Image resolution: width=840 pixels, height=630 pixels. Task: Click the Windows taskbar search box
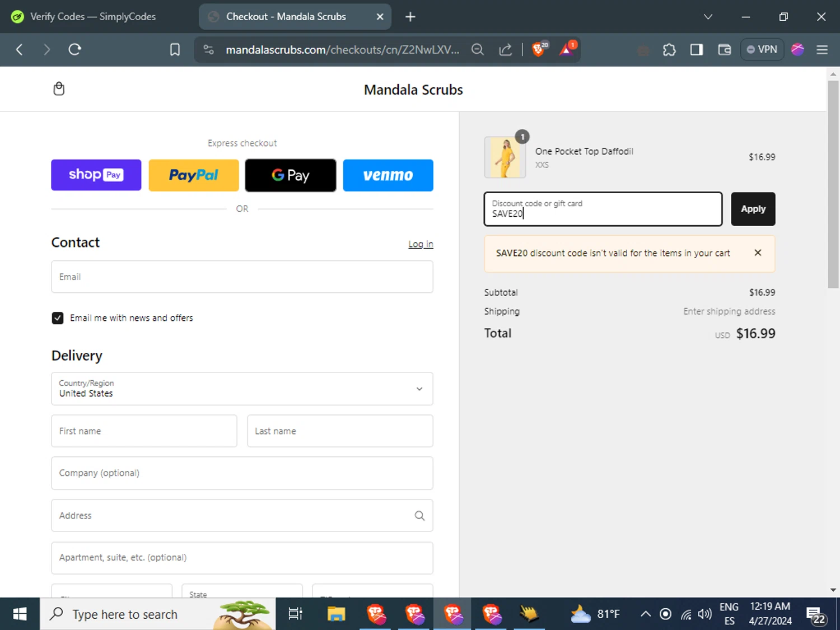point(157,614)
